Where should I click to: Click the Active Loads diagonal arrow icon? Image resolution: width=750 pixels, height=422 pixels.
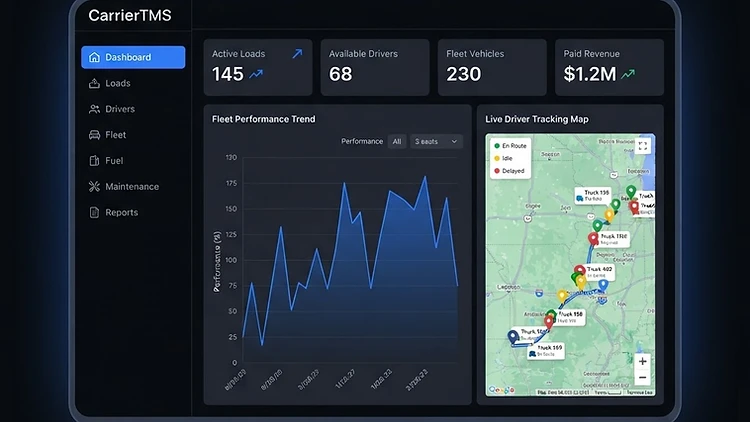point(297,54)
